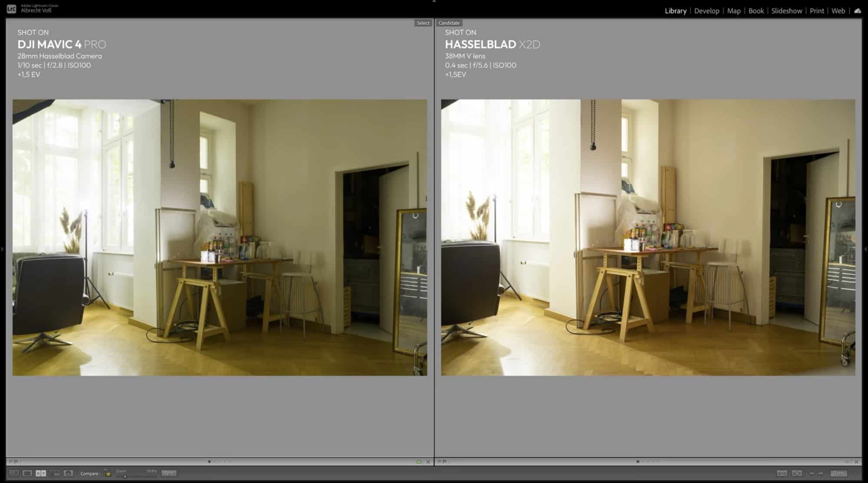Toggle green color label on Select photo
The width and height of the screenshot is (868, 483).
pyautogui.click(x=419, y=462)
